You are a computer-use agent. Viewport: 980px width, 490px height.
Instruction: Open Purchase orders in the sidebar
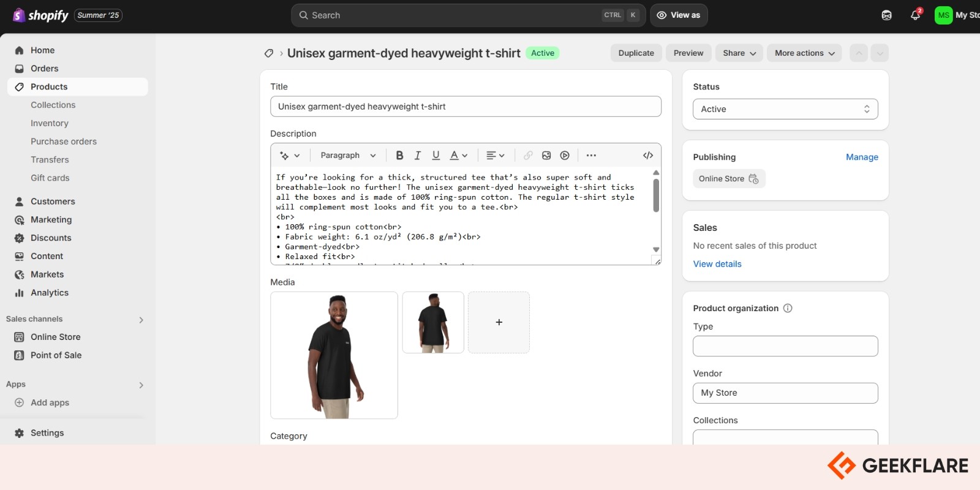[64, 141]
